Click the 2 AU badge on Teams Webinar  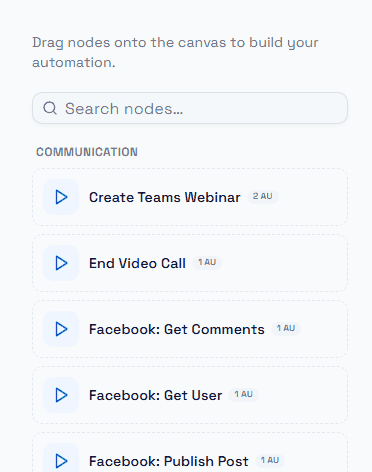click(263, 196)
